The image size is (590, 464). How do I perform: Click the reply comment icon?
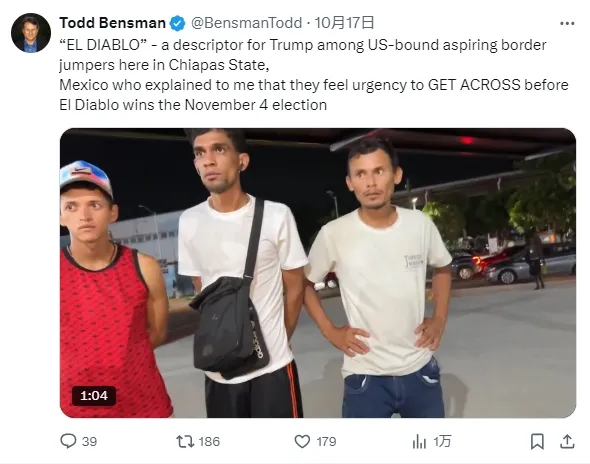pos(68,441)
